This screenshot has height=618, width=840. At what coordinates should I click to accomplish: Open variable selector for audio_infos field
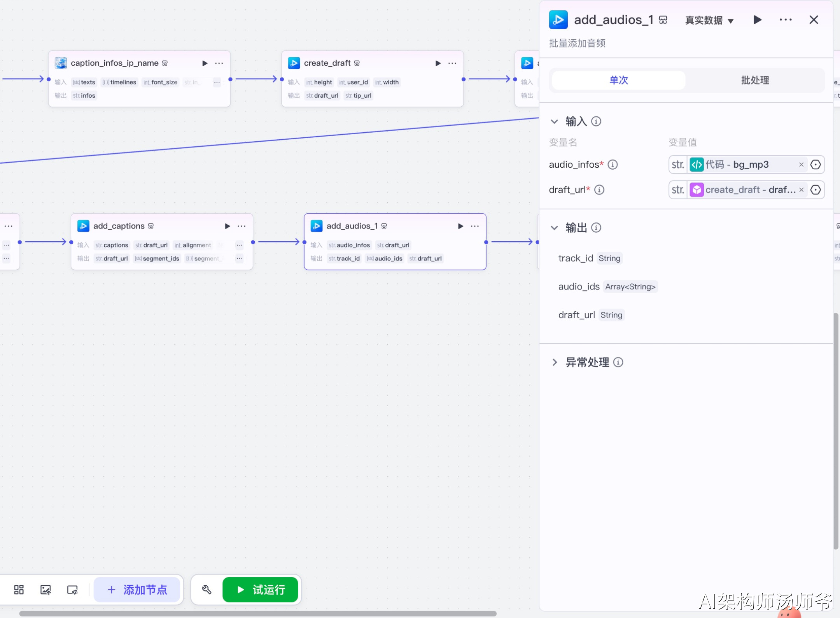[x=815, y=165]
